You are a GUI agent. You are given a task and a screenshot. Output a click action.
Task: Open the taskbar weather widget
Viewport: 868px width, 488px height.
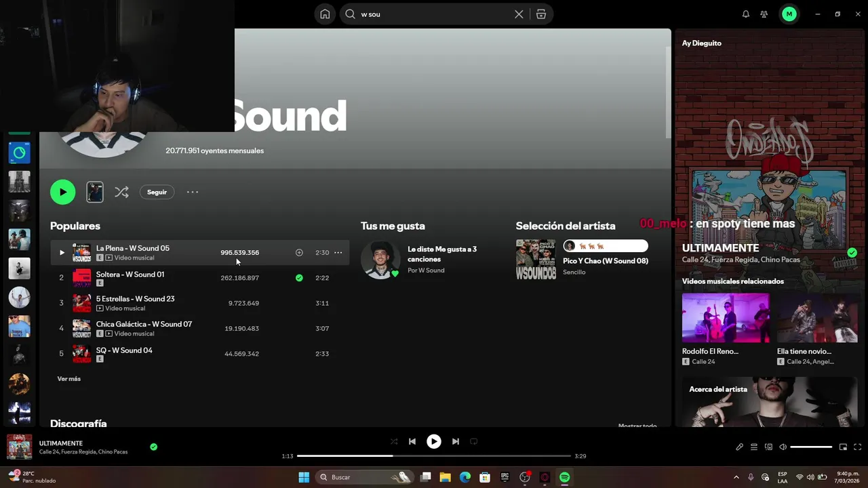tap(32, 477)
